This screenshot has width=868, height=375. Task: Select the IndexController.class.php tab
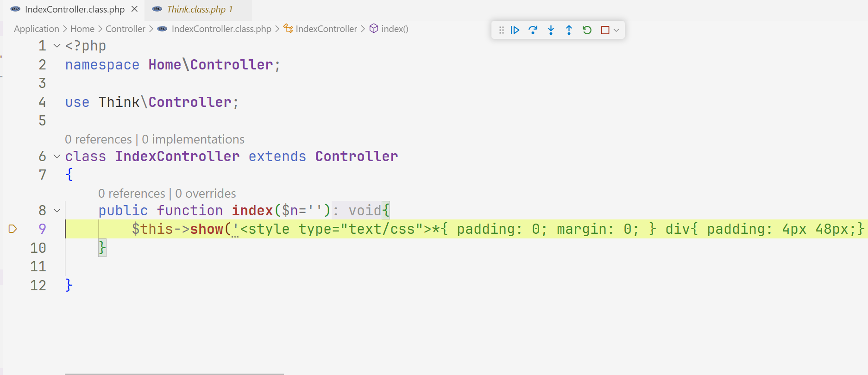pos(74,9)
